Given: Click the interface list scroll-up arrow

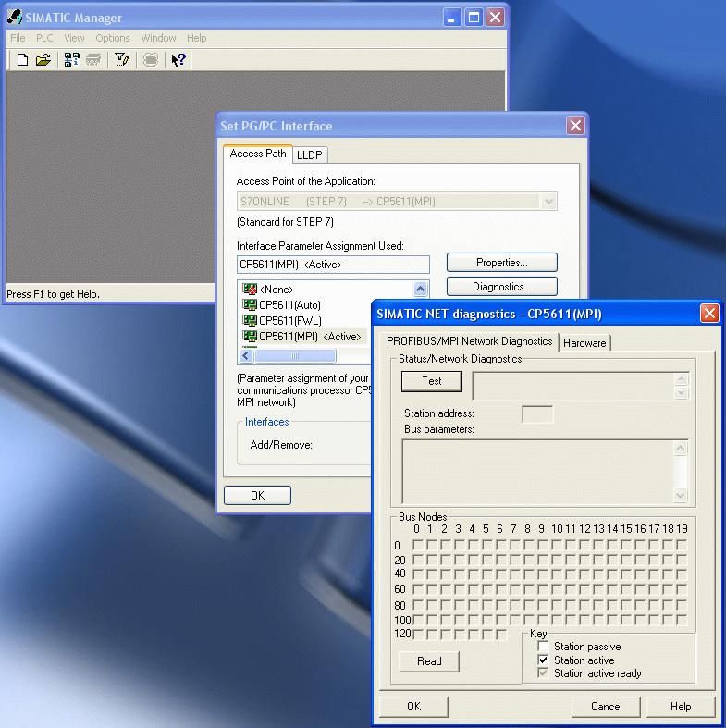Looking at the screenshot, I should pos(420,290).
